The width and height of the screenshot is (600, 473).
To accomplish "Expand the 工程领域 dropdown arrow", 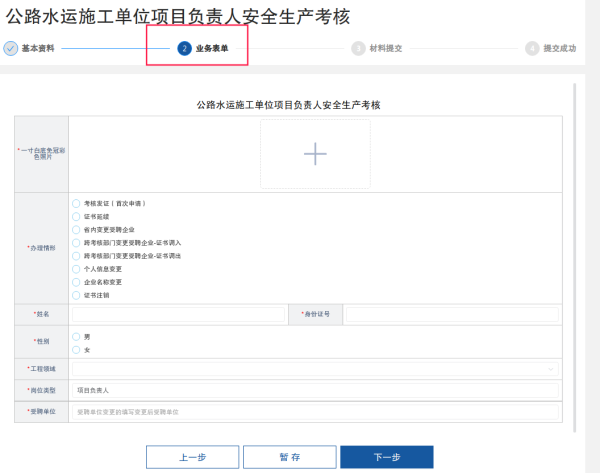I will click(550, 369).
